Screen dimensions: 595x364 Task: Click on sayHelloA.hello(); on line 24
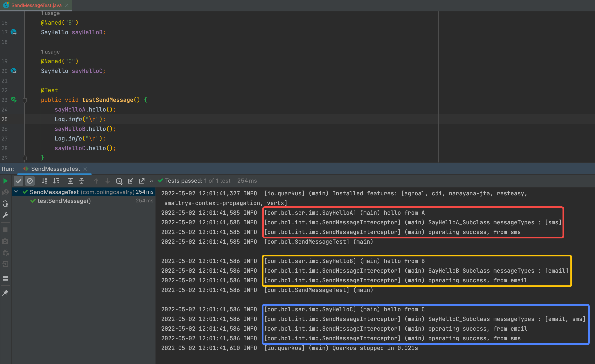(85, 109)
